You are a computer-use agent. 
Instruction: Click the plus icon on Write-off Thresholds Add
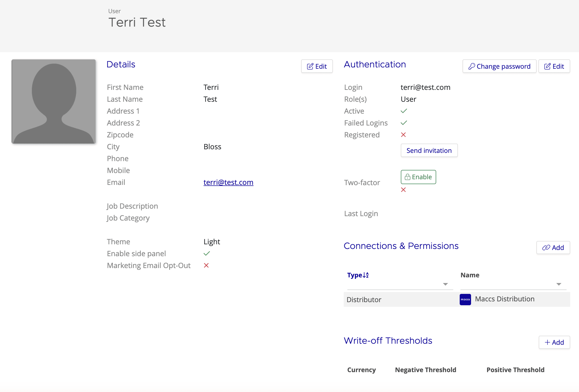point(547,342)
